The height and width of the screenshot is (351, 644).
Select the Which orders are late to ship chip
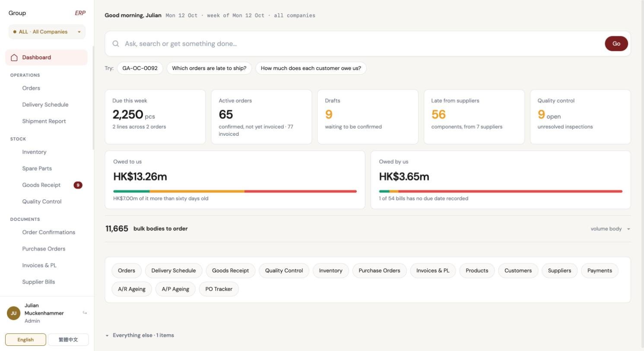[x=209, y=68]
